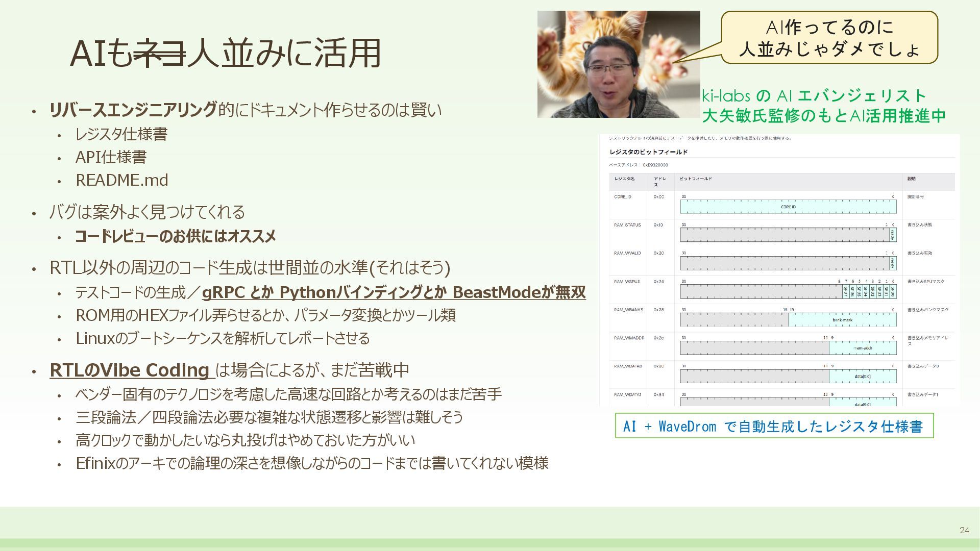Click the cat and presenter photo
Image resolution: width=980 pixels, height=551 pixels.
pos(618,64)
